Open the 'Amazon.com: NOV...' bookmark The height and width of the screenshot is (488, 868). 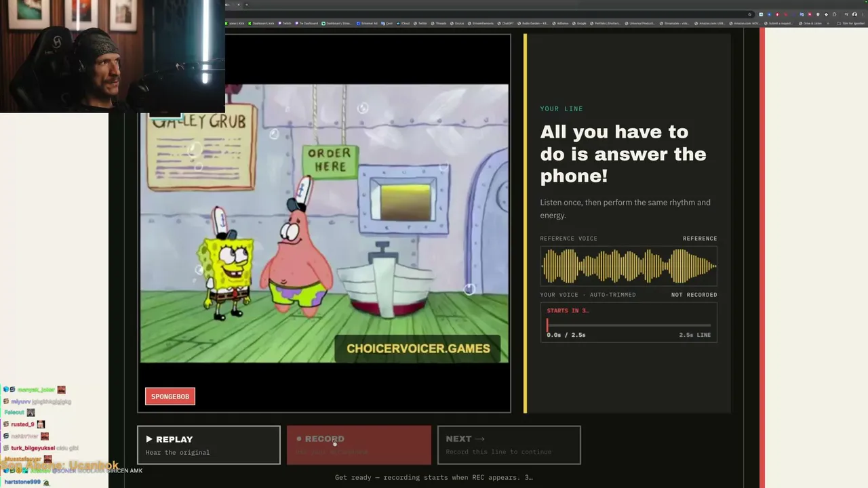[x=745, y=24]
